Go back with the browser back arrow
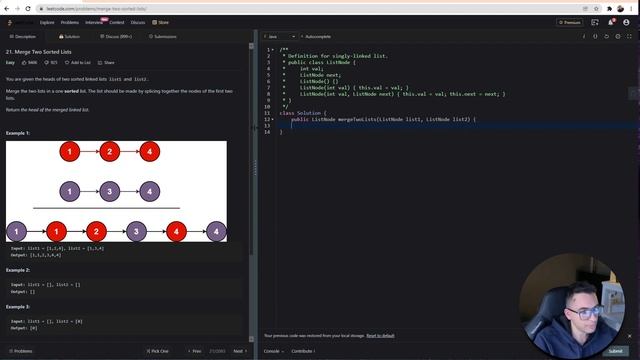This screenshot has width=640, height=360. tap(7, 9)
